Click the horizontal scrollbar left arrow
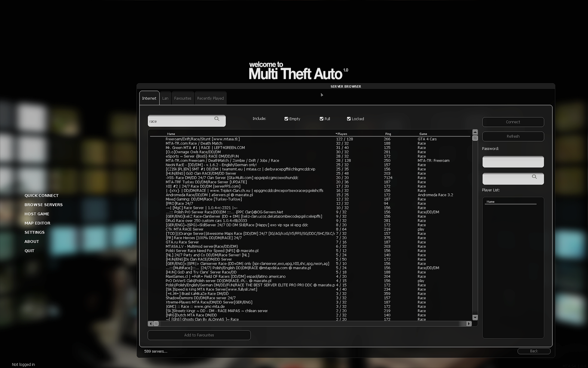Image resolution: width=588 pixels, height=368 pixels. coord(150,324)
